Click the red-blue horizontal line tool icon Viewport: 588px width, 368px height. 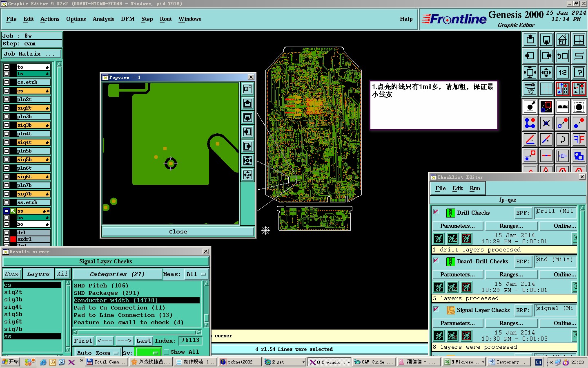(546, 156)
